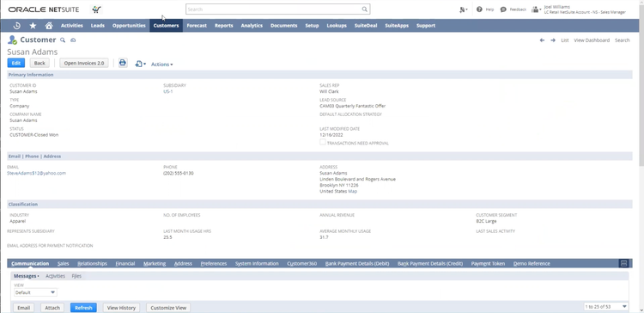Click the blue Edit button
This screenshot has height=313, width=644.
[x=16, y=63]
